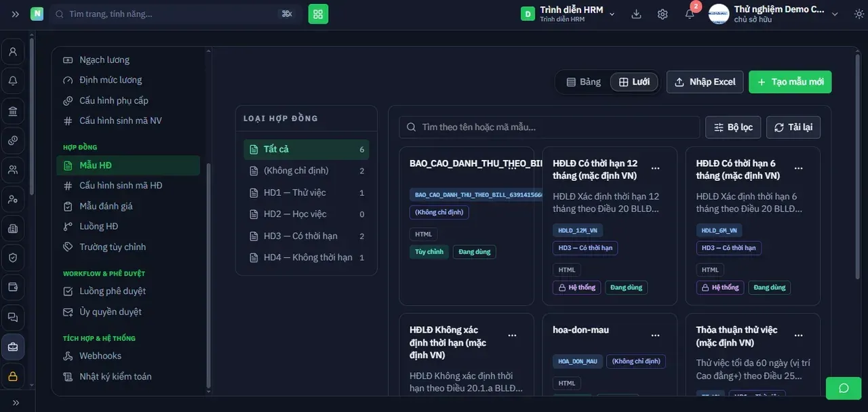This screenshot has width=868, height=412.
Task: Select the briefcase icon in left rail
Action: click(x=13, y=347)
